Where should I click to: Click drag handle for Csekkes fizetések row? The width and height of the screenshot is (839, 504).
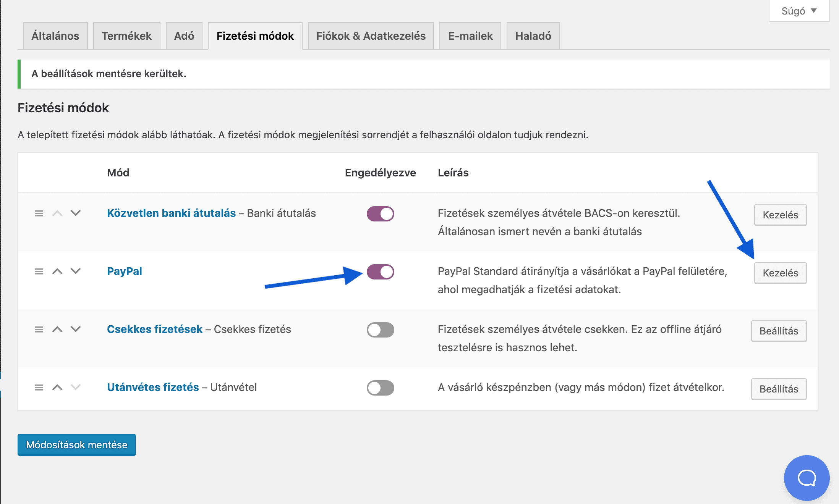pos(39,329)
